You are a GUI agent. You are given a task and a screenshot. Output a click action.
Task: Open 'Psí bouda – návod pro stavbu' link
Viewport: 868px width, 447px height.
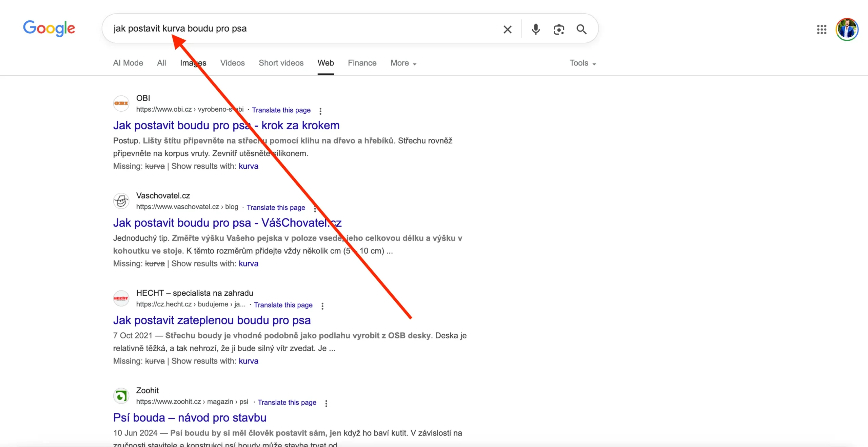point(190,417)
